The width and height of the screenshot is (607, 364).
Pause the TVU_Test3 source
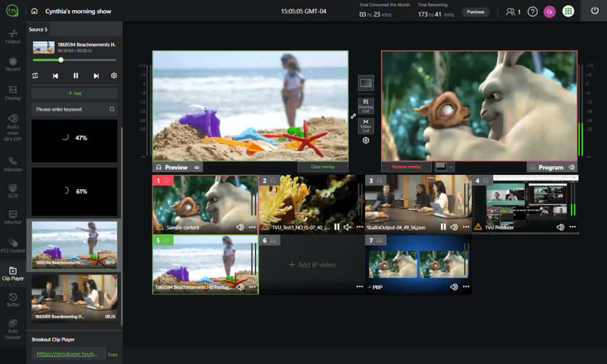337,227
